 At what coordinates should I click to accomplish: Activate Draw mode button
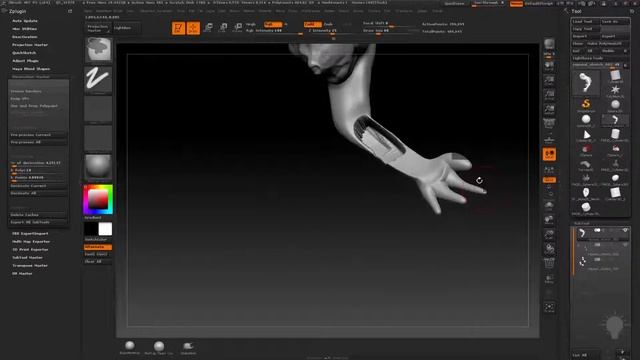[193, 28]
